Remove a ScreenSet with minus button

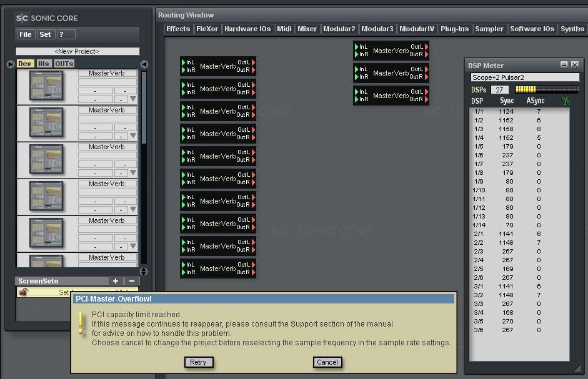tap(132, 281)
